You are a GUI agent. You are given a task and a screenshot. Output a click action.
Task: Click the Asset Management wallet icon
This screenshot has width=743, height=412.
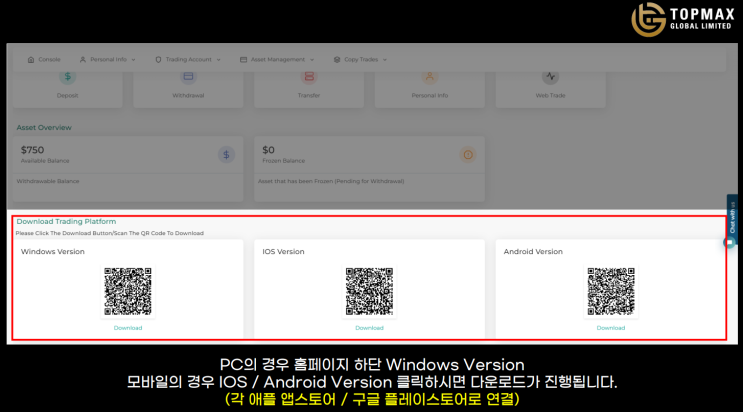pyautogui.click(x=243, y=60)
